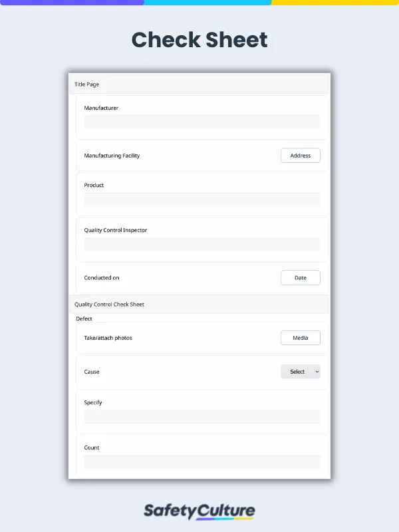Click the Specify text input field
Image resolution: width=399 pixels, height=532 pixels.
[202, 417]
